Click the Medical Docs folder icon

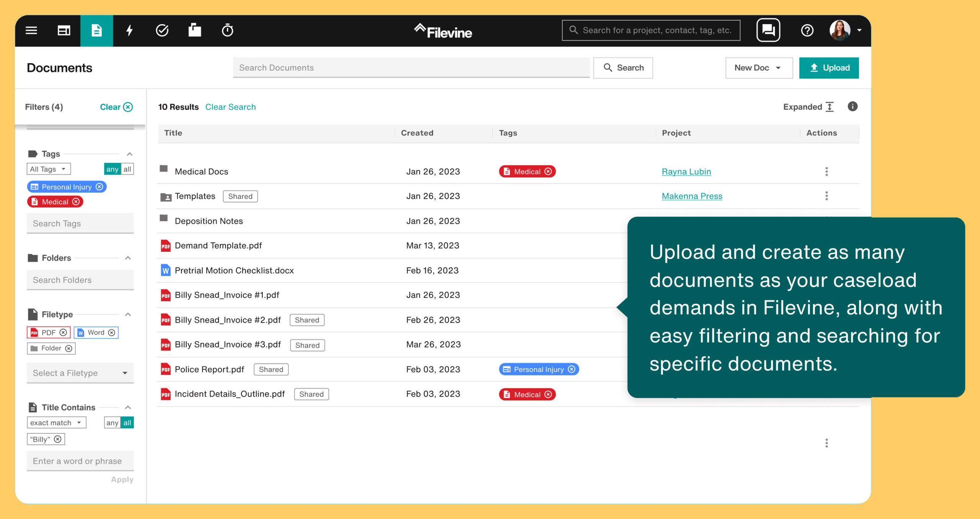point(164,168)
